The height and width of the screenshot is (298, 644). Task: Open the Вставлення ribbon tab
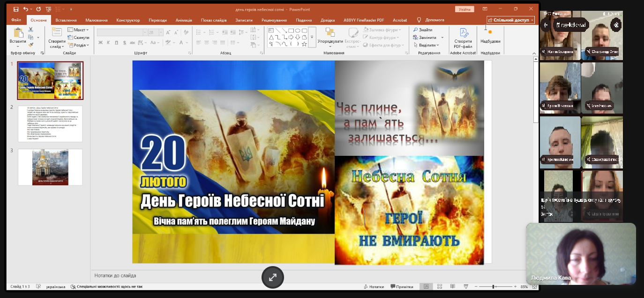[66, 20]
